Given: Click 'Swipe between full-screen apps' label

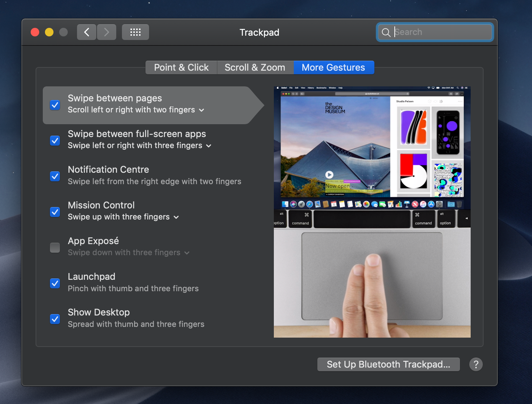Looking at the screenshot, I should (x=137, y=134).
